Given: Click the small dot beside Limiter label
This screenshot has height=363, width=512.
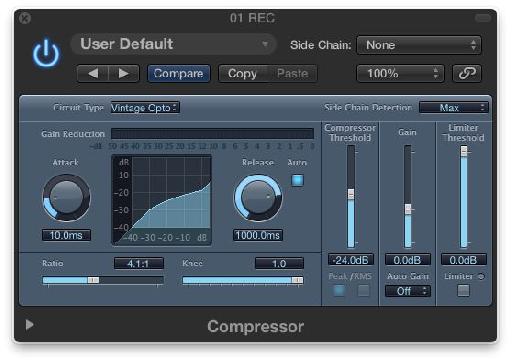Looking at the screenshot, I should point(481,276).
